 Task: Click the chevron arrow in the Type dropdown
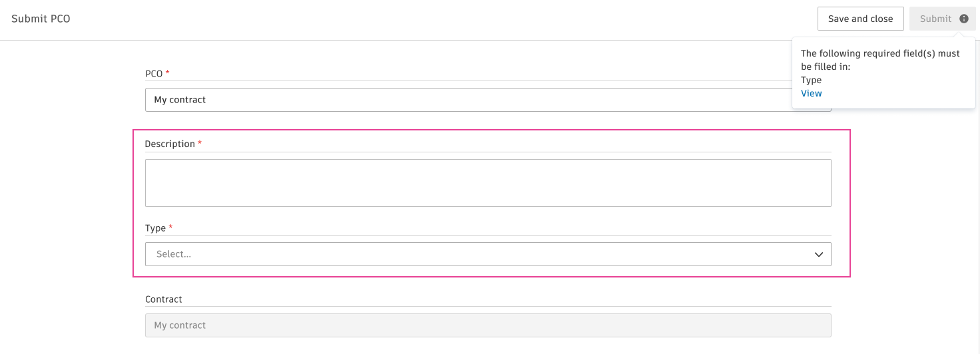(x=819, y=254)
